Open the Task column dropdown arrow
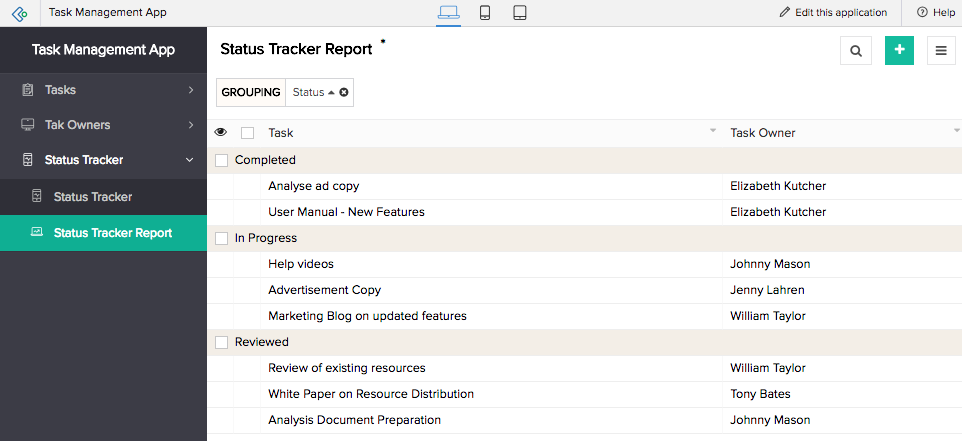 click(713, 131)
